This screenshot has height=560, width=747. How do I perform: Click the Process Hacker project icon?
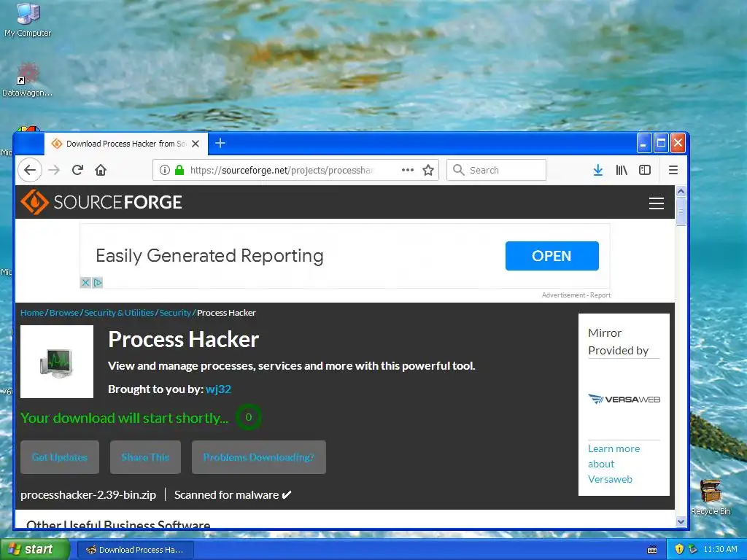[57, 362]
